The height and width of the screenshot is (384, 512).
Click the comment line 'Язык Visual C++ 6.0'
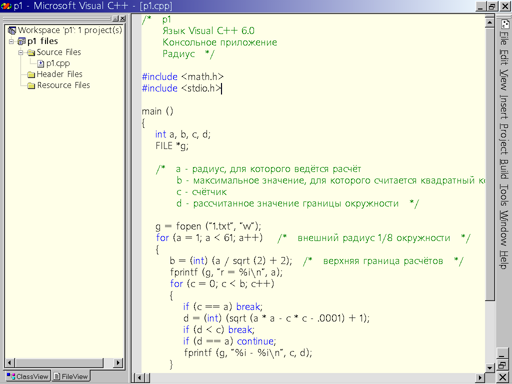208,31
